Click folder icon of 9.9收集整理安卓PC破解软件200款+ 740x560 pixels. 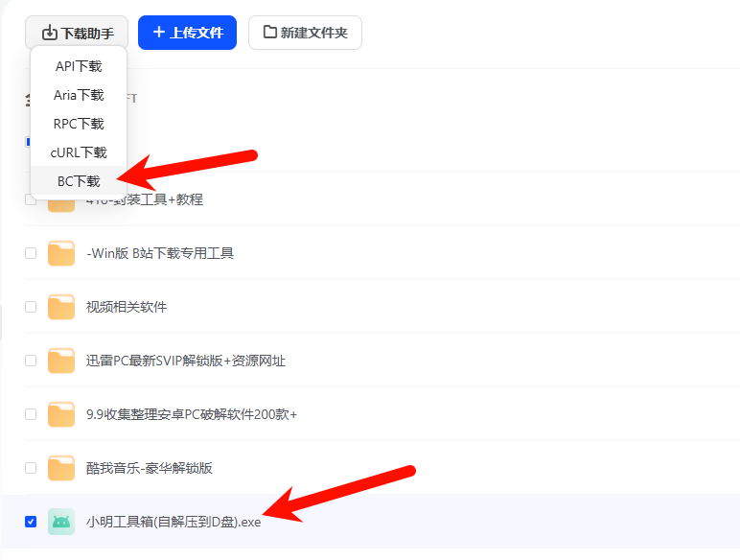(x=61, y=414)
